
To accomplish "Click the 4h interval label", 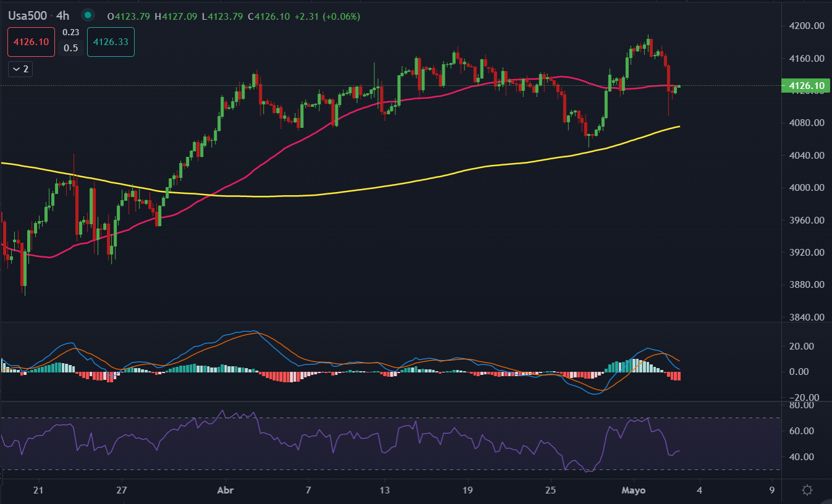I will tap(62, 15).
